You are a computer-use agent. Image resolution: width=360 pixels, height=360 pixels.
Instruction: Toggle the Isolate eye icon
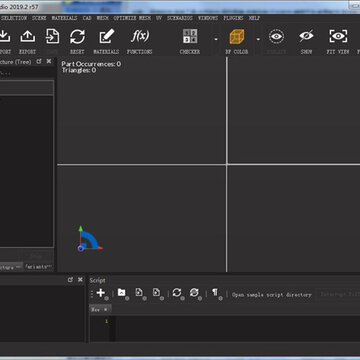[276, 36]
